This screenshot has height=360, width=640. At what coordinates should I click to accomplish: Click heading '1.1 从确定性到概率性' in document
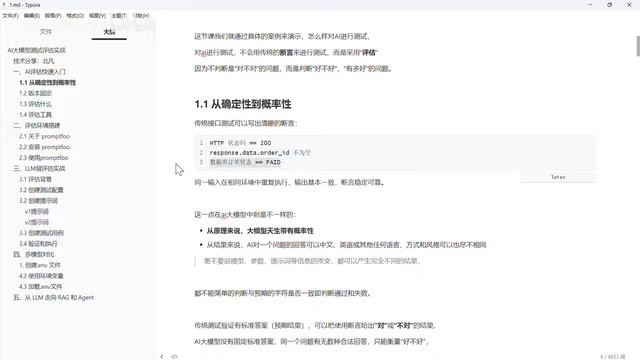pos(243,104)
